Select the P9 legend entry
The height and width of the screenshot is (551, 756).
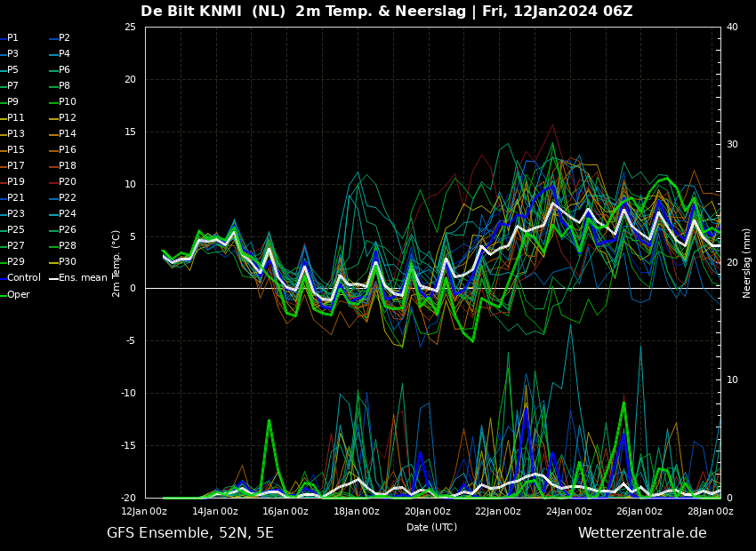[x=9, y=101]
